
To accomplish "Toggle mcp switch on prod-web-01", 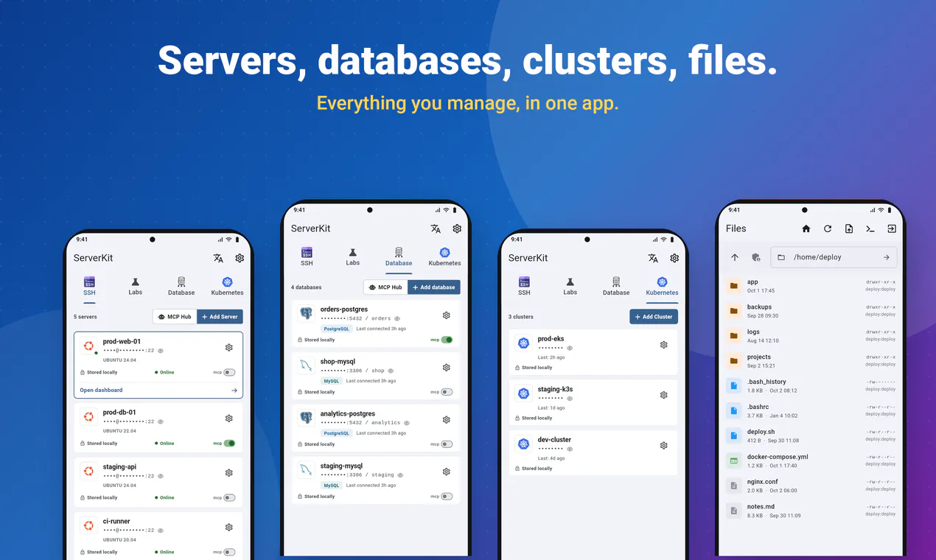I will click(x=230, y=372).
